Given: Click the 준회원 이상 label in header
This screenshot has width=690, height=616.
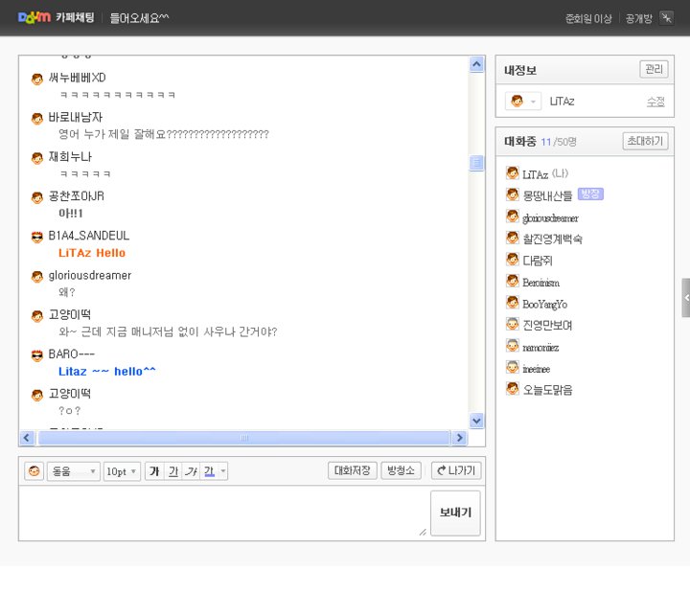Looking at the screenshot, I should pos(588,18).
